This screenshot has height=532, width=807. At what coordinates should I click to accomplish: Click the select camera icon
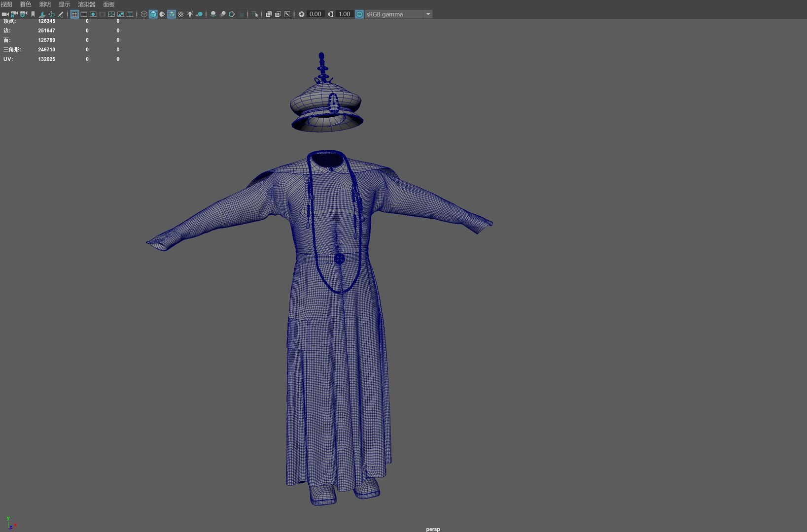5,14
